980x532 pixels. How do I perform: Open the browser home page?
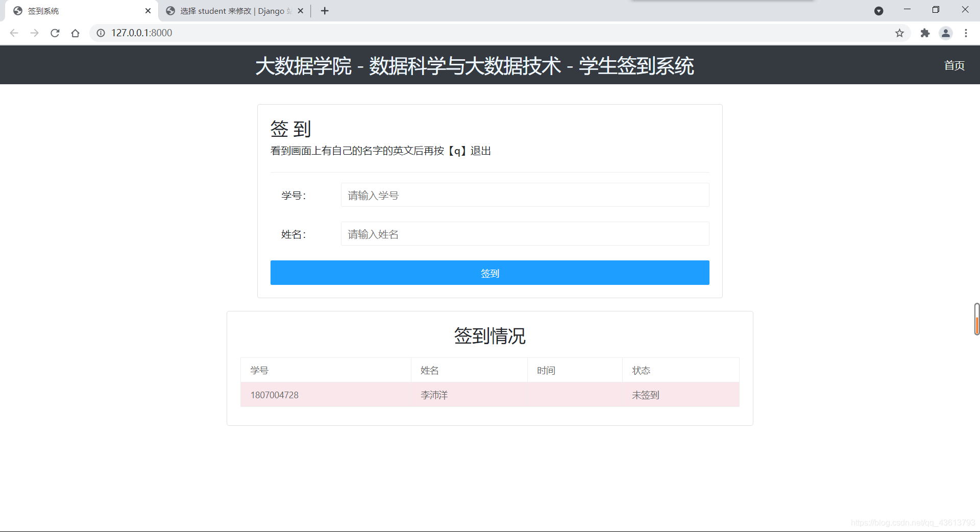[76, 33]
